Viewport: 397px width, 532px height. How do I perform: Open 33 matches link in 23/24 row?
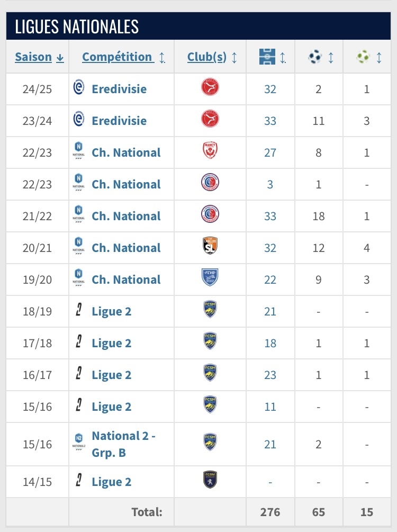(270, 121)
